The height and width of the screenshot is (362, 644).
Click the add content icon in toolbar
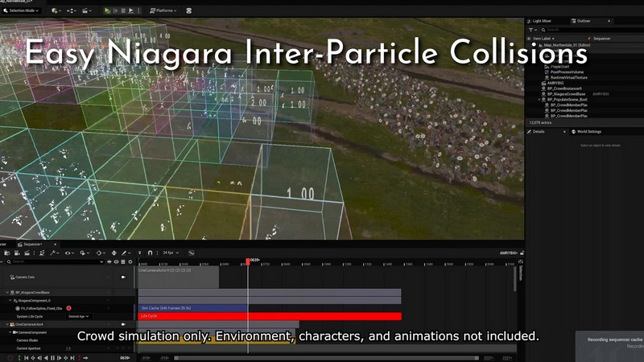56,11
